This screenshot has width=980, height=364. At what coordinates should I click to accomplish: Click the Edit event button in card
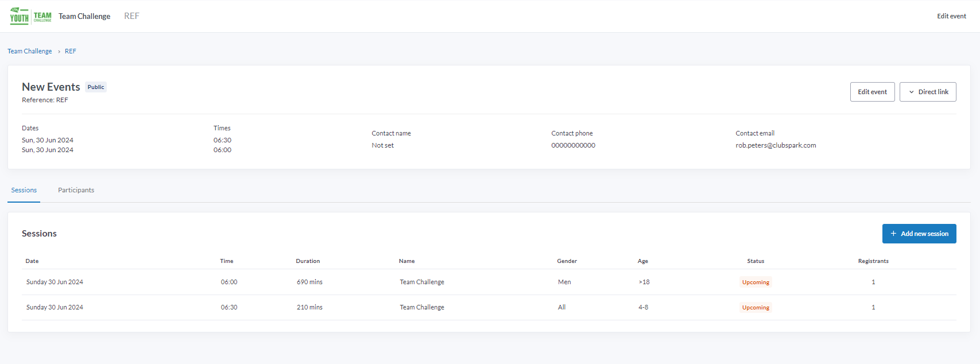[x=872, y=92]
